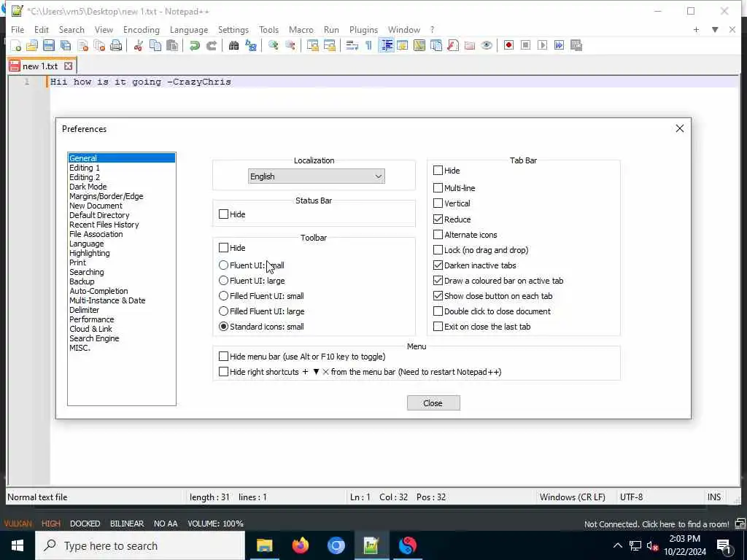Click the Stop Recording macro icon
747x560 pixels.
525,45
